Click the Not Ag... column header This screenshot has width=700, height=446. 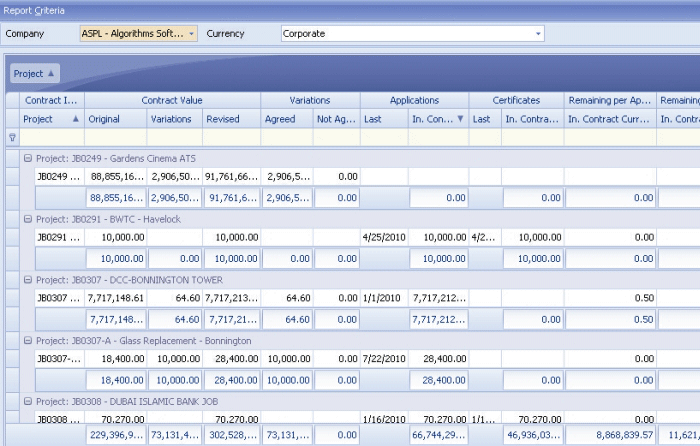(337, 119)
